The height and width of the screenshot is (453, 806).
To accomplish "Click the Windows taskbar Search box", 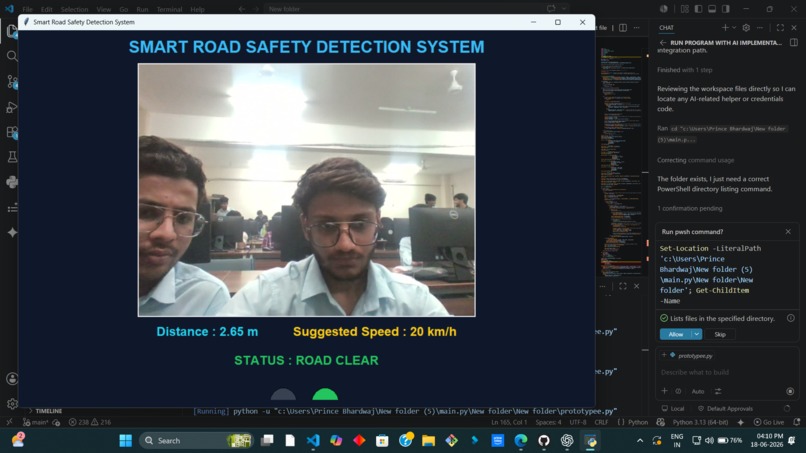I will pos(197,441).
